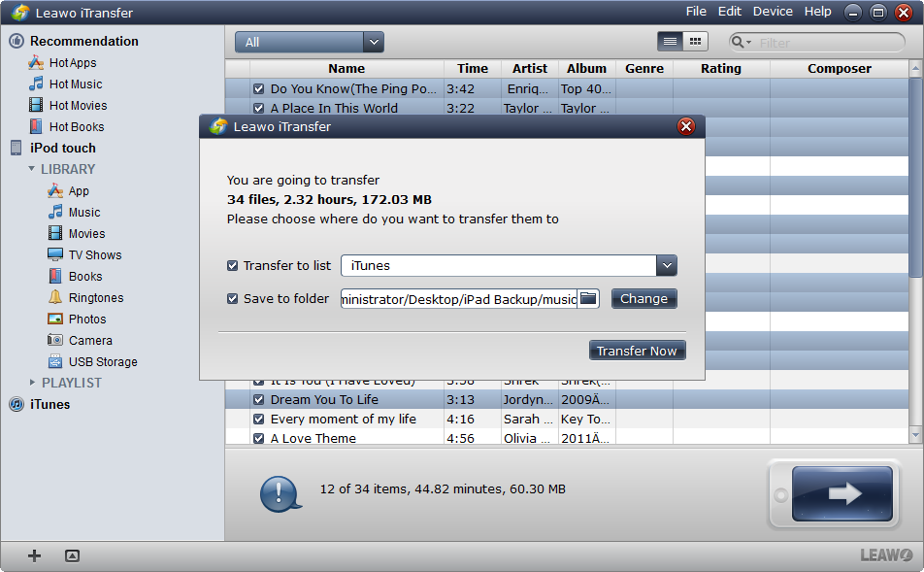
Task: Sort by Genre column header
Action: (644, 68)
